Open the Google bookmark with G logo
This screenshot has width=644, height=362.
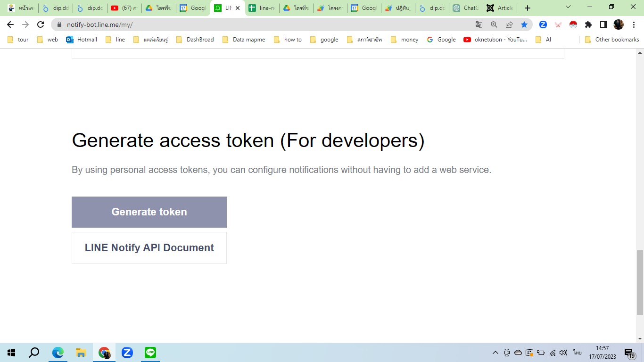pos(441,40)
